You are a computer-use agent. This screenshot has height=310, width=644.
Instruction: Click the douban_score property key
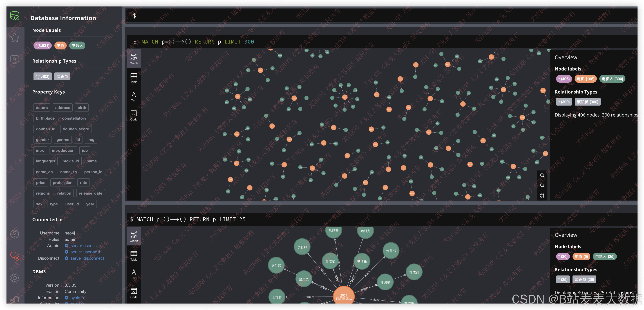tap(76, 129)
